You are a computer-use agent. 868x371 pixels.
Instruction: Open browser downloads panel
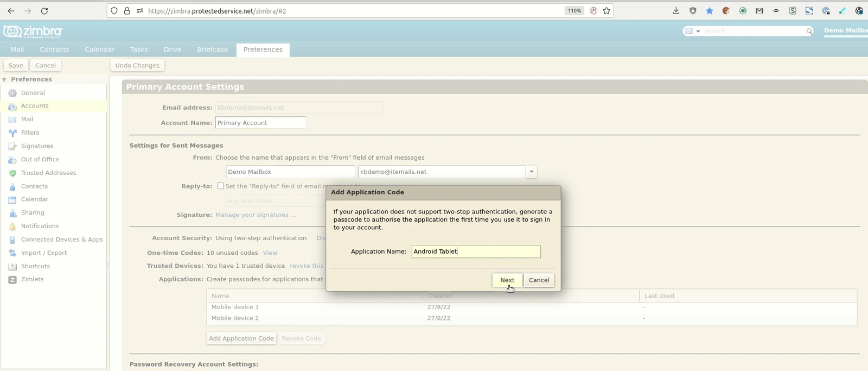pos(676,11)
